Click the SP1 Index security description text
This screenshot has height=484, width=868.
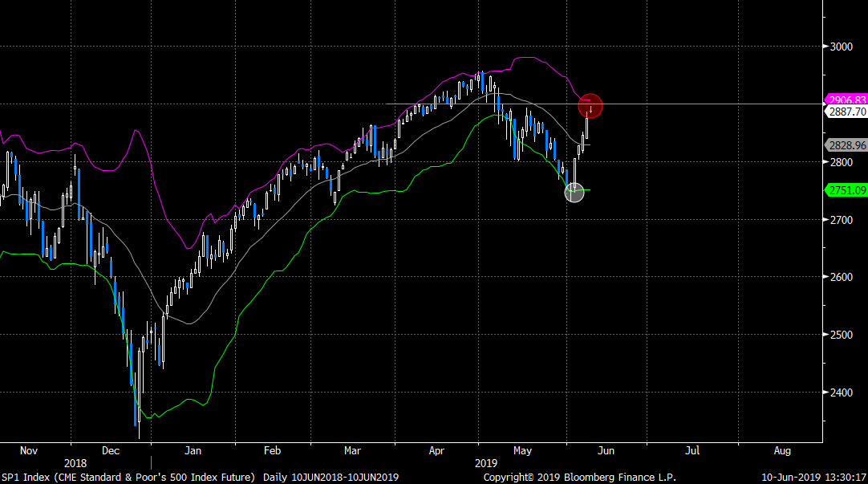pyautogui.click(x=128, y=478)
